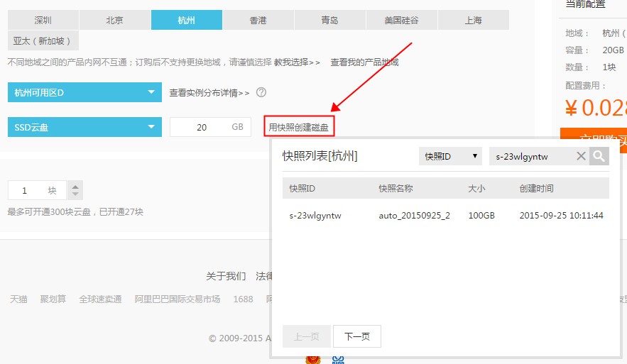Click the 下一页 button
627x364 pixels.
pos(357,336)
